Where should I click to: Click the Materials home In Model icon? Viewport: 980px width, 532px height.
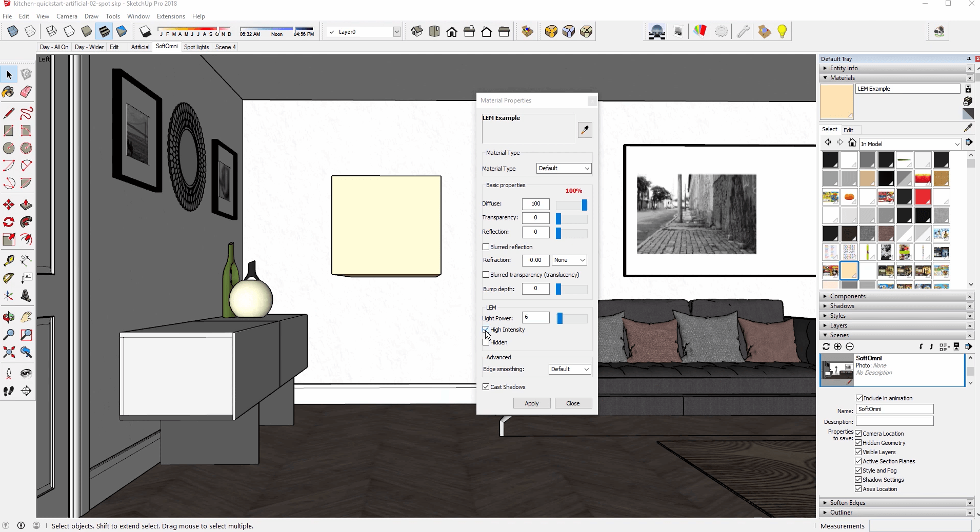[852, 143]
